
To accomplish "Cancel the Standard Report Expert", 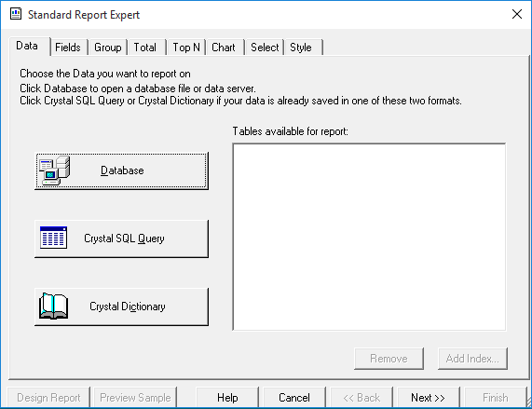I will point(294,397).
